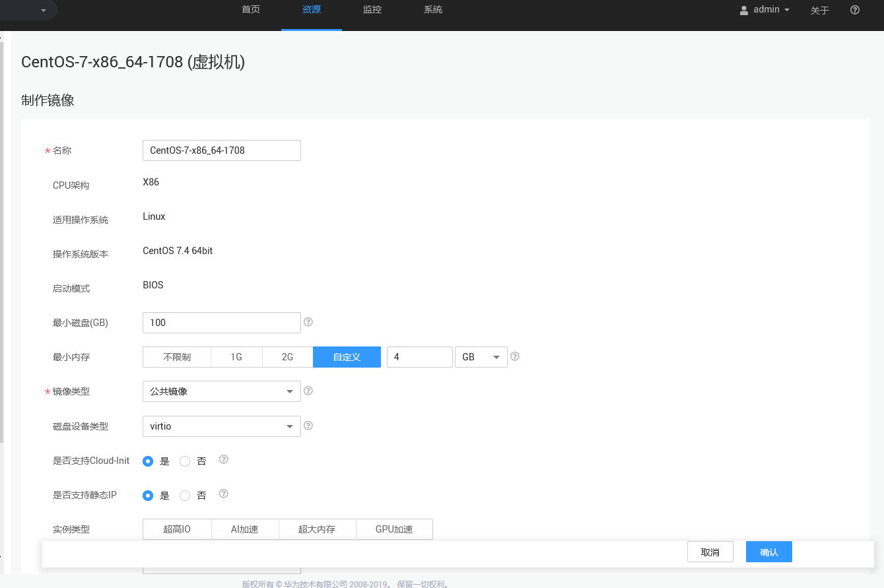Screen dimensions: 884x588
Task: Click the admin user avatar icon
Action: point(744,11)
